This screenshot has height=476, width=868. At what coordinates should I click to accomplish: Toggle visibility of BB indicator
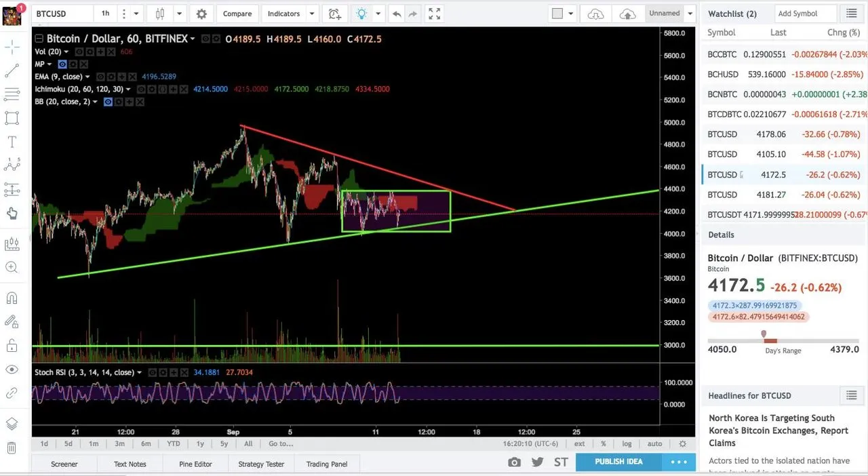108,102
